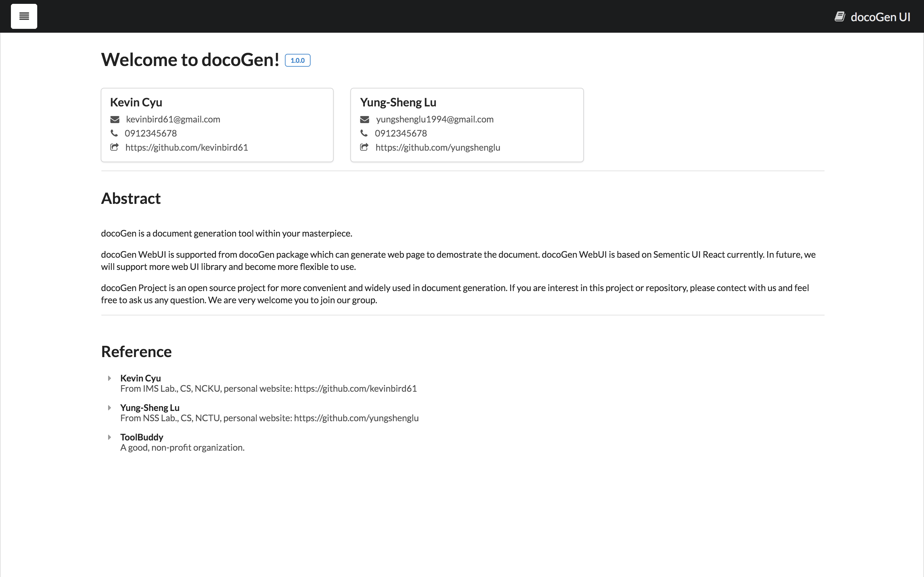Click the Kevin Cyu card header name
924x577 pixels.
pyautogui.click(x=136, y=102)
